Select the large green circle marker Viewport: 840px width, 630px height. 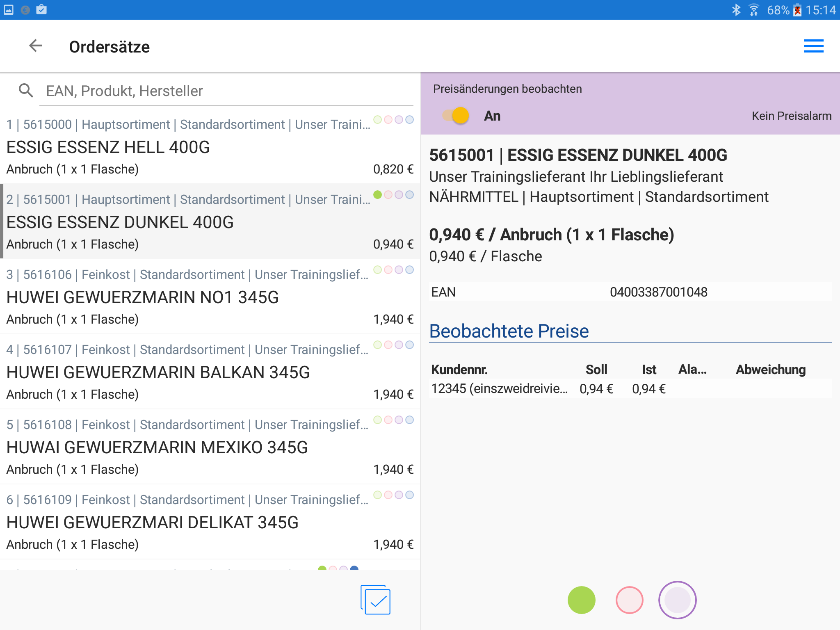581,600
